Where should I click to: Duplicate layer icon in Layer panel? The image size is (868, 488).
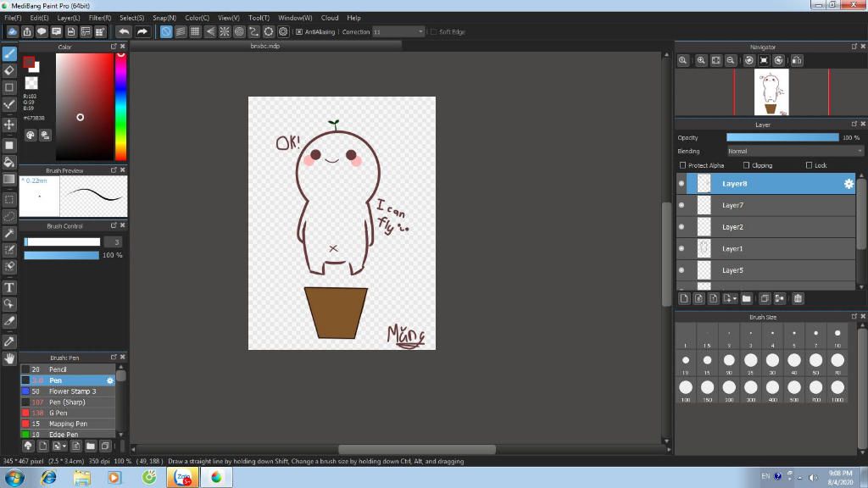pyautogui.click(x=765, y=299)
